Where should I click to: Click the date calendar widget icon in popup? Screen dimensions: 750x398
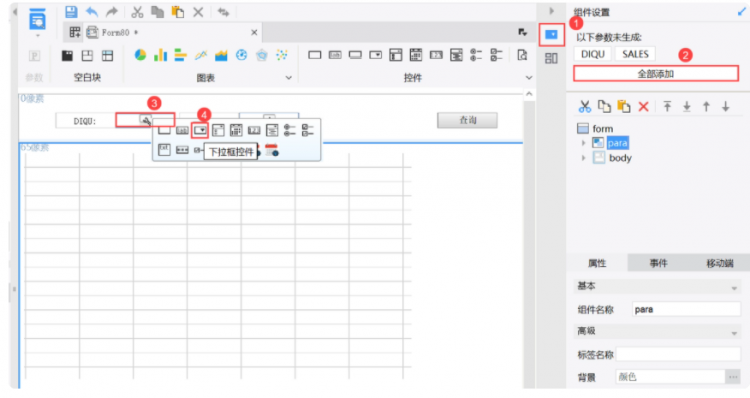272,150
